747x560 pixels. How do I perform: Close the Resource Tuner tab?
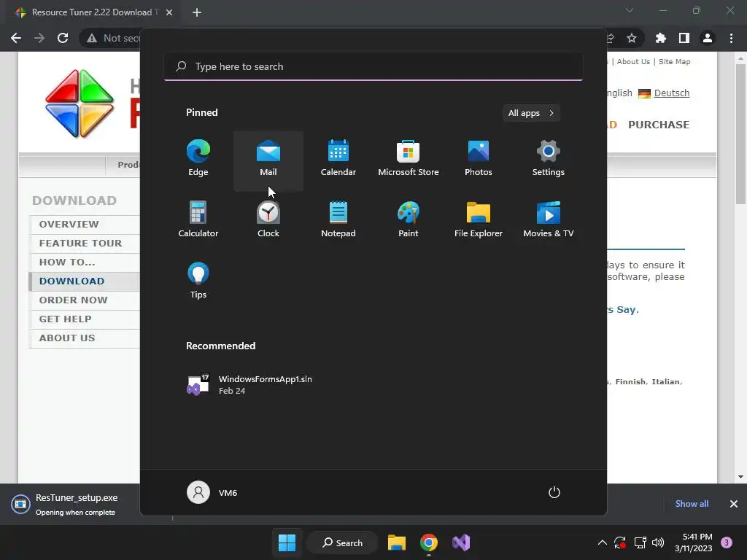169,12
